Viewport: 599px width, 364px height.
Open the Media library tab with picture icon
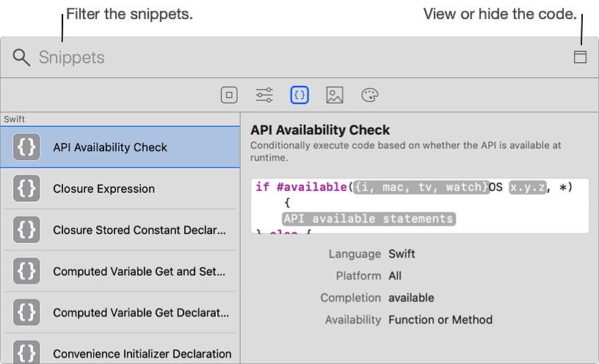pos(335,95)
